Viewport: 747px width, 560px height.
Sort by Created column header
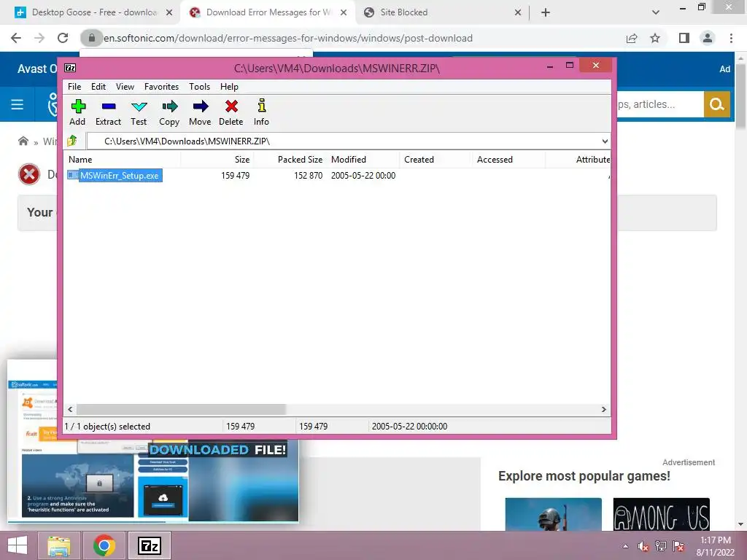(436, 160)
